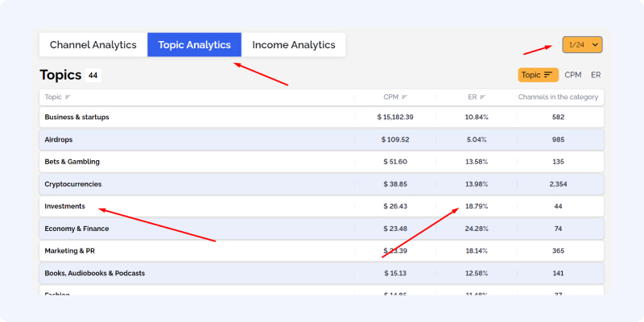Screen dimensions: 644x322
Task: Select the Topic Analytics tab
Action: coord(194,45)
